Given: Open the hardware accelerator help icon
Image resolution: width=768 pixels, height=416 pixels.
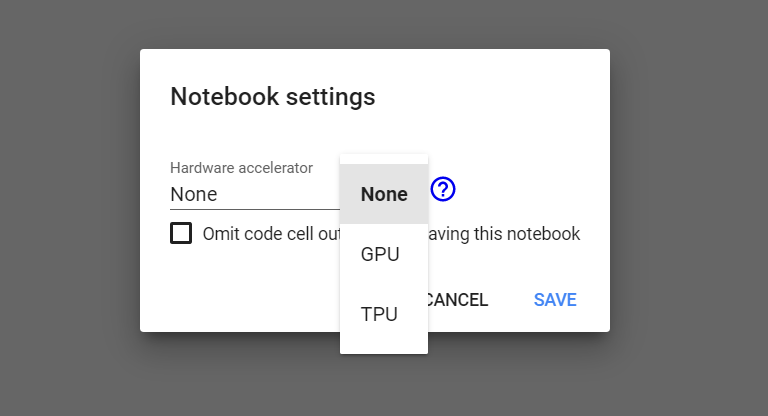Looking at the screenshot, I should tap(443, 189).
